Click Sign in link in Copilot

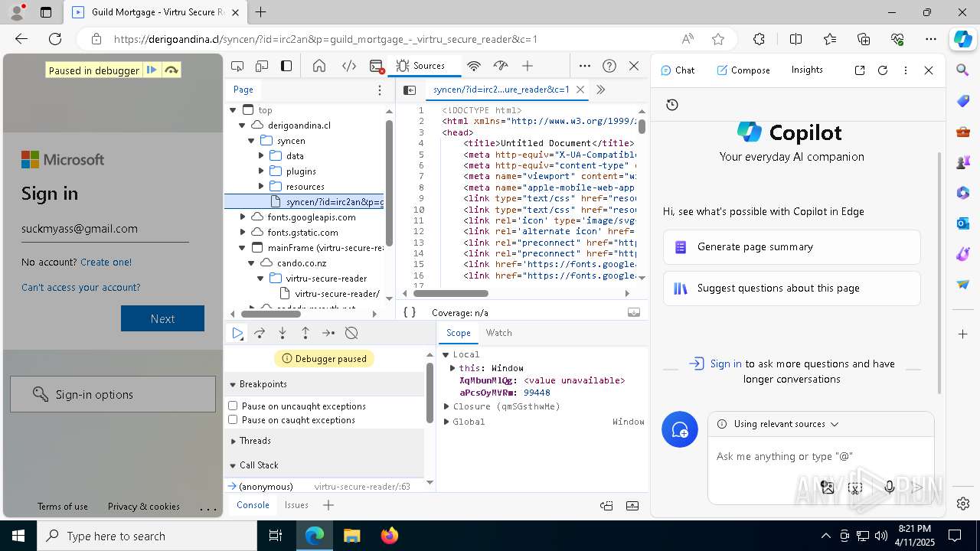[x=725, y=364]
